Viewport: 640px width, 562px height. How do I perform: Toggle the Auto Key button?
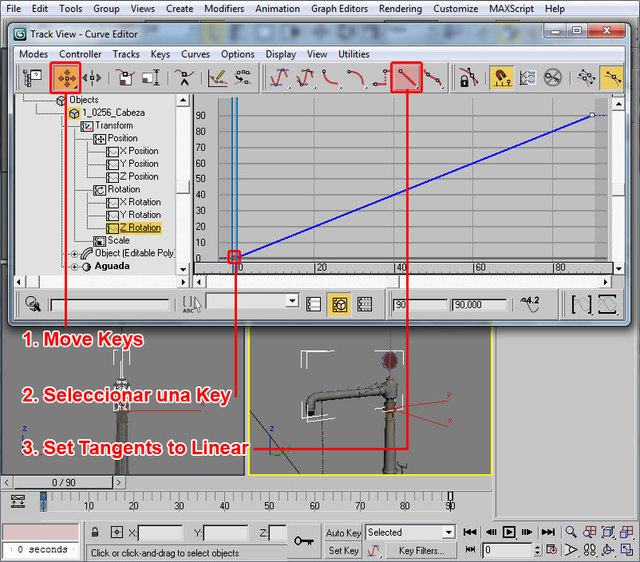pos(343,533)
